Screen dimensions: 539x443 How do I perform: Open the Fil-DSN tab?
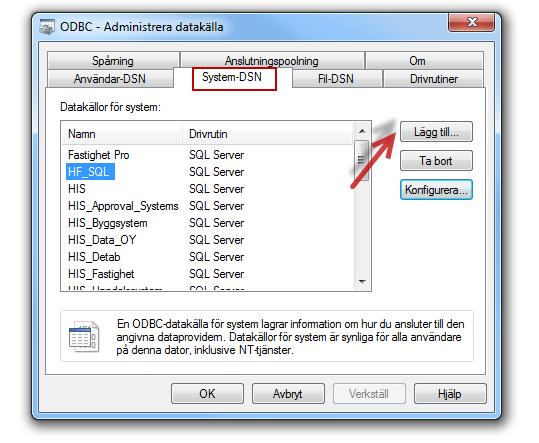[336, 79]
